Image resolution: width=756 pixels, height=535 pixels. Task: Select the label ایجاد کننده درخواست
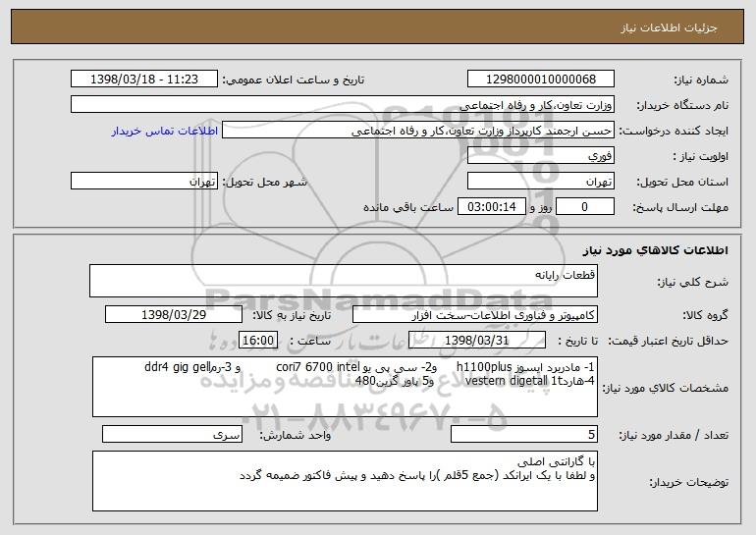[x=674, y=131]
